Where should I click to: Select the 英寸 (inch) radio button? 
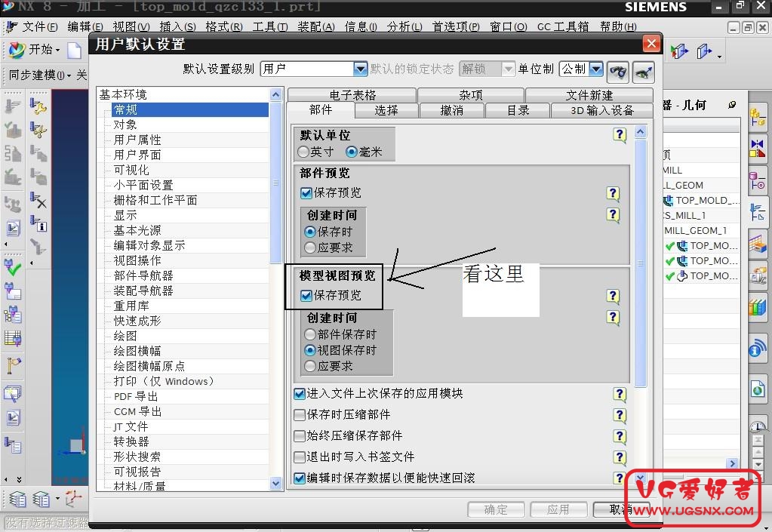(303, 152)
